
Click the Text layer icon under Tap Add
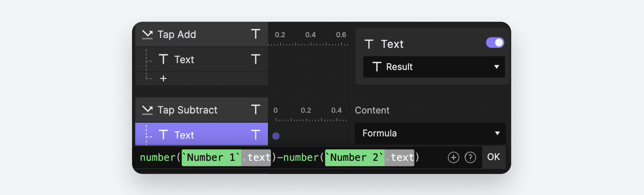164,59
